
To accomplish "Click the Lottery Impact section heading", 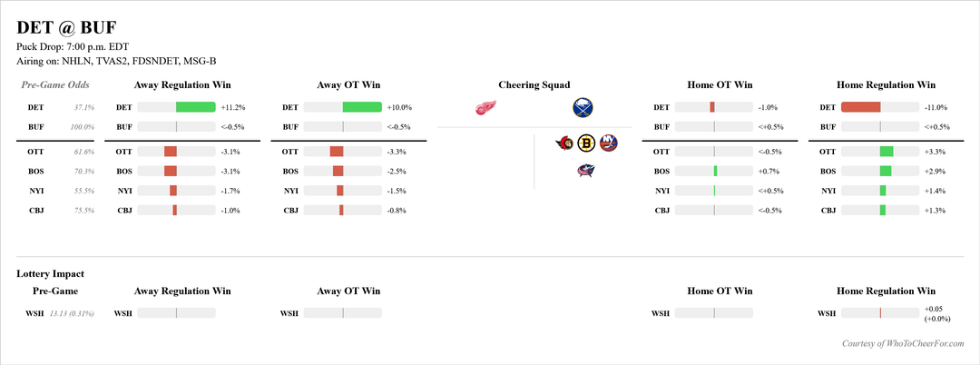I will (x=51, y=273).
